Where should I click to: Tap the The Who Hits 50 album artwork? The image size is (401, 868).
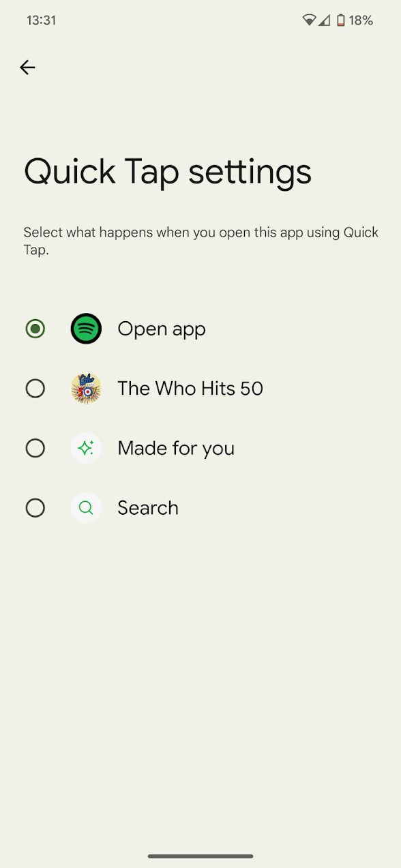pos(86,388)
